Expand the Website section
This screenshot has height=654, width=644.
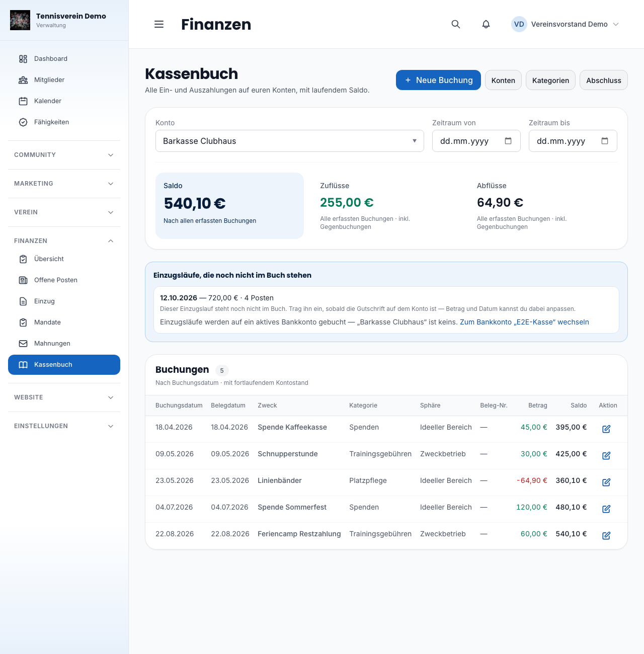coord(64,397)
